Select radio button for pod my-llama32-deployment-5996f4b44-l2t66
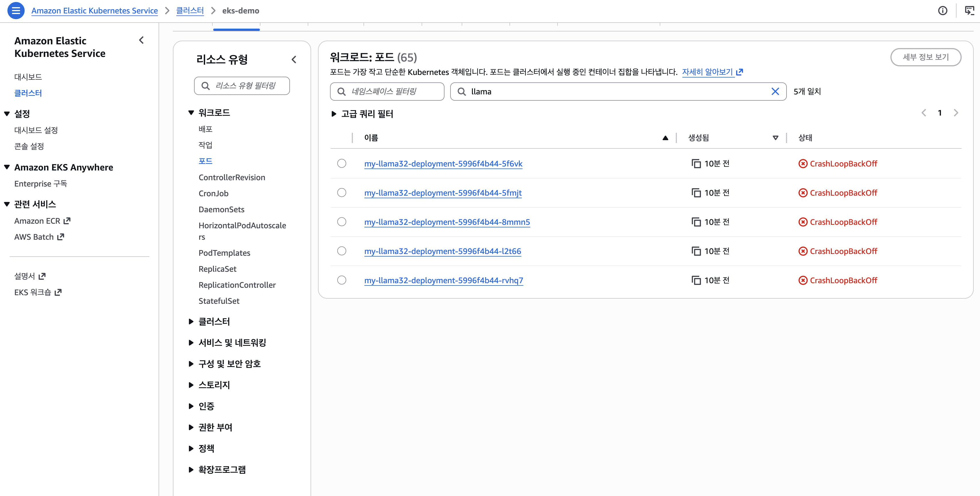 (342, 251)
